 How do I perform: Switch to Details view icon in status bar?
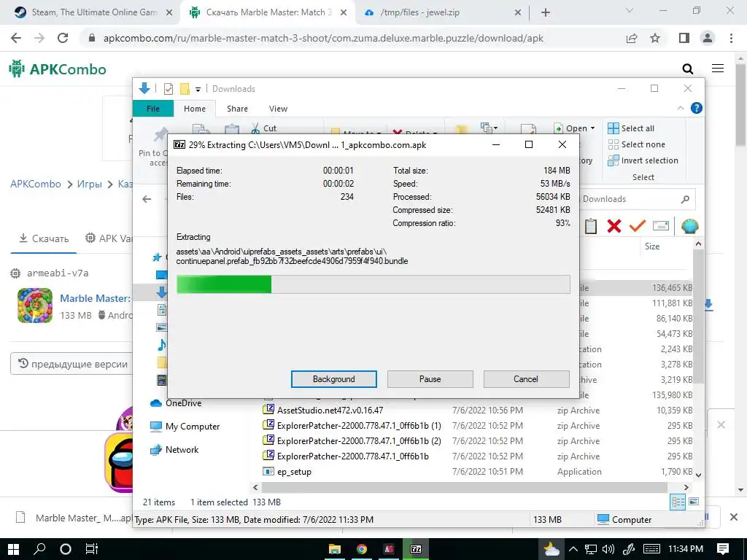(678, 502)
